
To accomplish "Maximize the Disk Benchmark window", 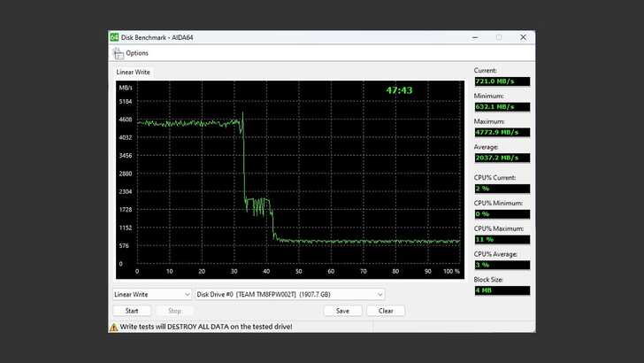I will (x=498, y=37).
